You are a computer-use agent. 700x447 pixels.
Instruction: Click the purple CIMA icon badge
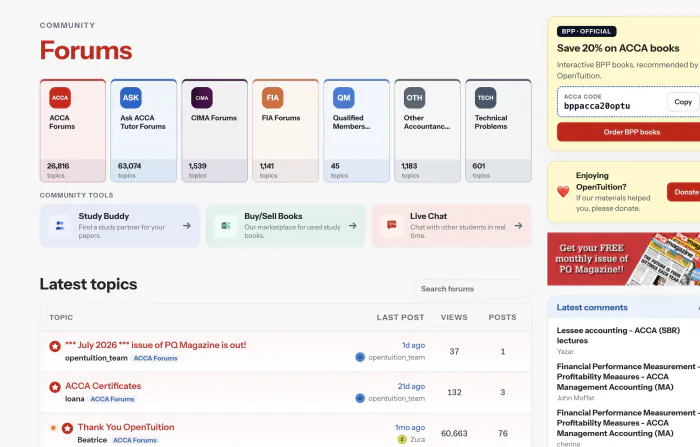[x=202, y=98]
